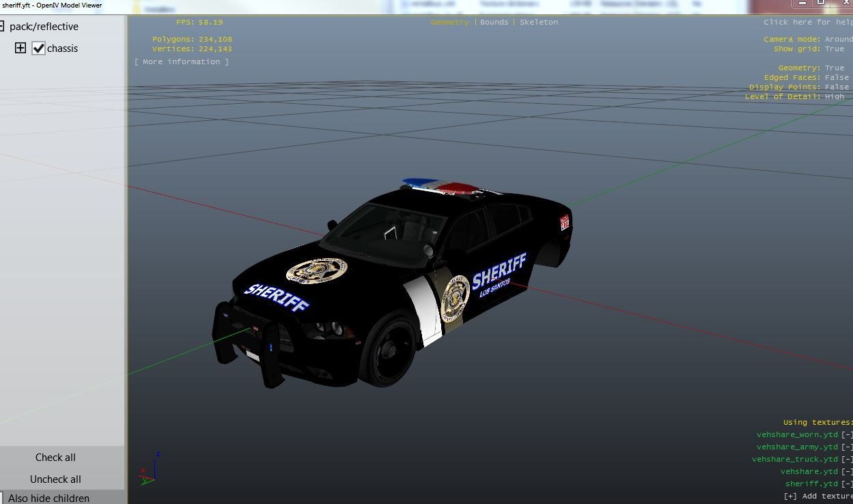Collapse the pack:/reflective root node
This screenshot has height=504, width=853.
pyautogui.click(x=1, y=26)
